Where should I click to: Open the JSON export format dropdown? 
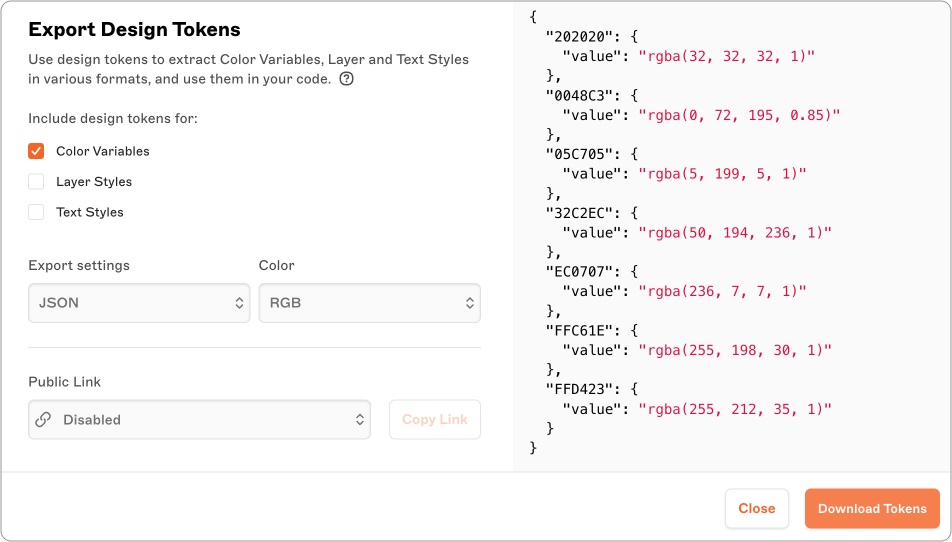138,303
